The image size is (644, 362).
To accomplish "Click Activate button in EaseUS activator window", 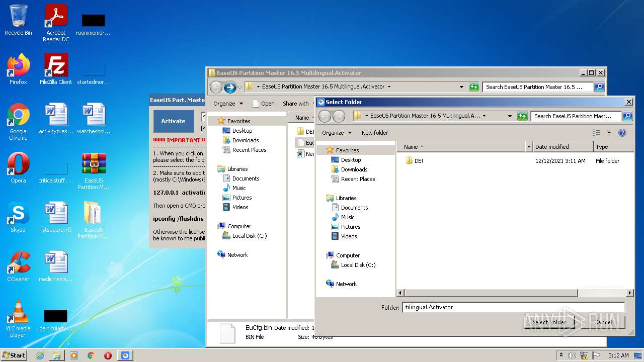I will (x=173, y=121).
